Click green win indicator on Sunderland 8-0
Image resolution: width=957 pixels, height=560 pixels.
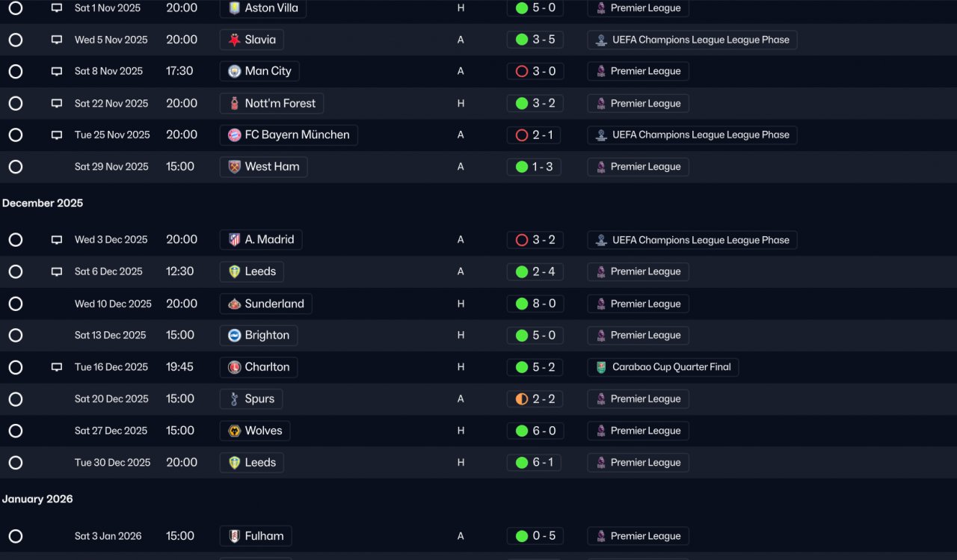click(x=522, y=304)
